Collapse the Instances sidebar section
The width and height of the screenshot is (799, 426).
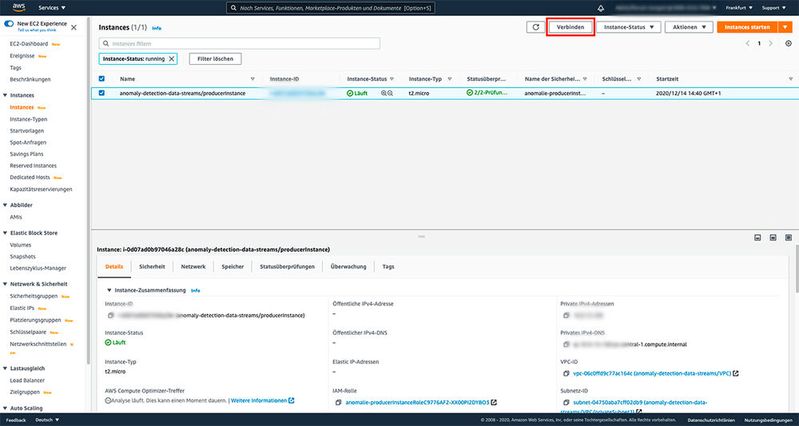pos(5,95)
